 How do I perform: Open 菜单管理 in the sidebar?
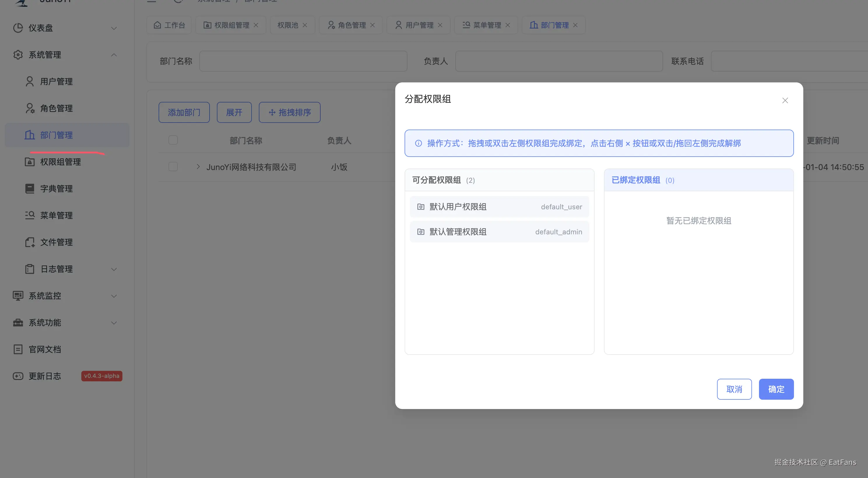coord(56,215)
